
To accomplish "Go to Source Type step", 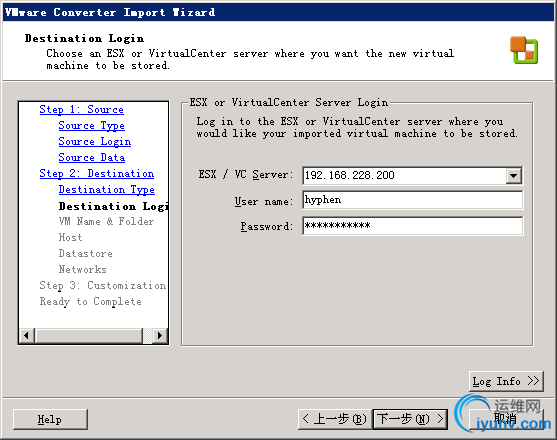I will click(x=92, y=125).
